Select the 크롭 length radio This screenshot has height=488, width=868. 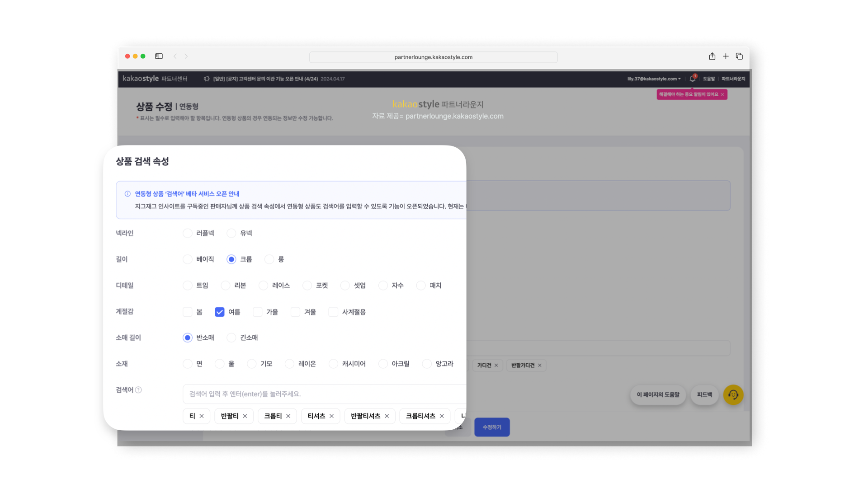pyautogui.click(x=231, y=259)
